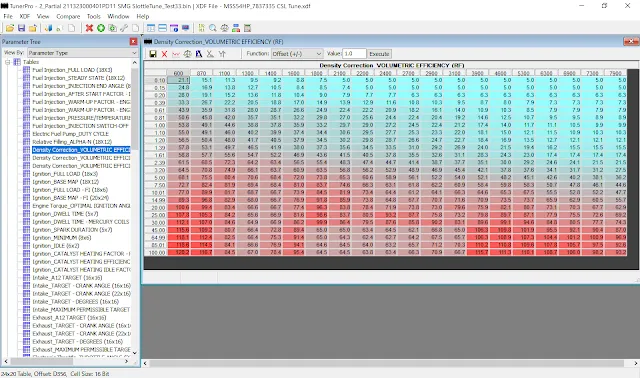The height and width of the screenshot is (378, 640).
Task: Select Electric Fuel Pump_DUTY CYCLE table
Action: (71, 134)
